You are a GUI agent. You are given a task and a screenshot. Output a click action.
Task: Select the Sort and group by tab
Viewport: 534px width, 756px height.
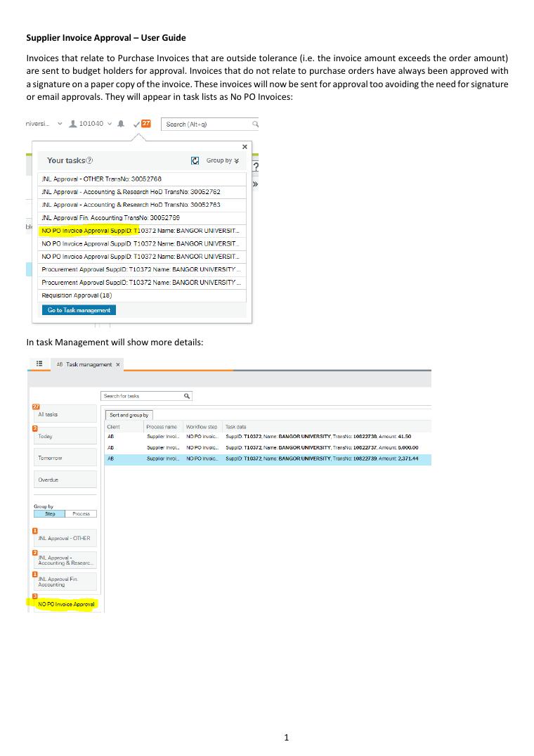pyautogui.click(x=129, y=415)
